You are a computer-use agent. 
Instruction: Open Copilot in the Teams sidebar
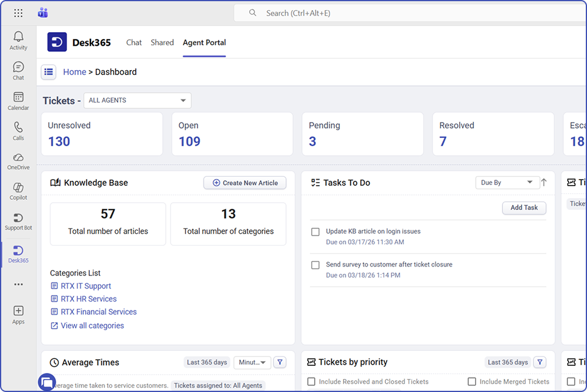[x=18, y=192]
